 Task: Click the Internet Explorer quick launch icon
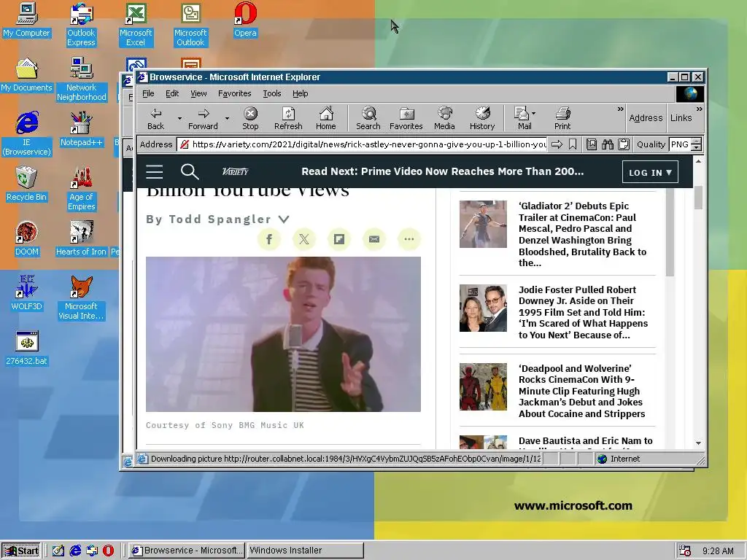(75, 551)
